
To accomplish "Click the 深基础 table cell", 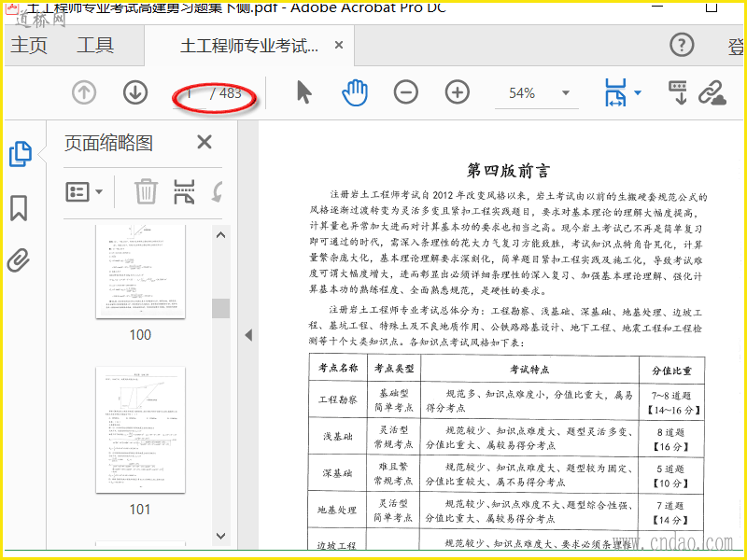I will click(x=337, y=473).
